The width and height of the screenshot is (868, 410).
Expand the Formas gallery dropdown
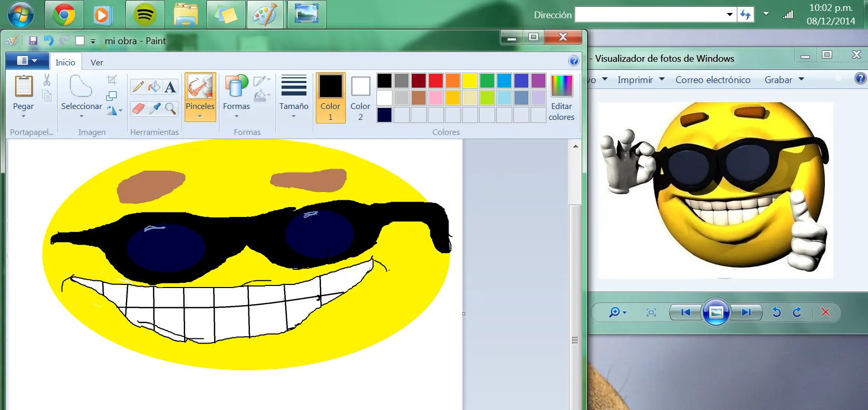pyautogui.click(x=236, y=116)
